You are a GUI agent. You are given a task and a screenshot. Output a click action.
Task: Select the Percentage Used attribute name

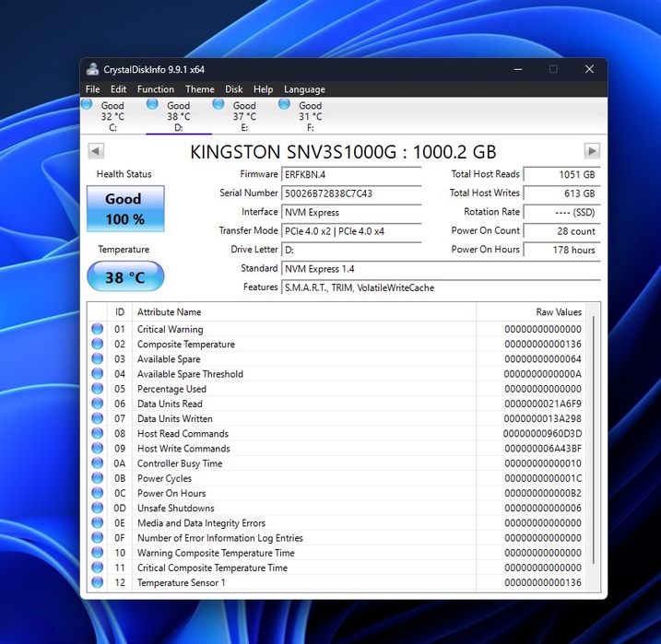pos(171,389)
